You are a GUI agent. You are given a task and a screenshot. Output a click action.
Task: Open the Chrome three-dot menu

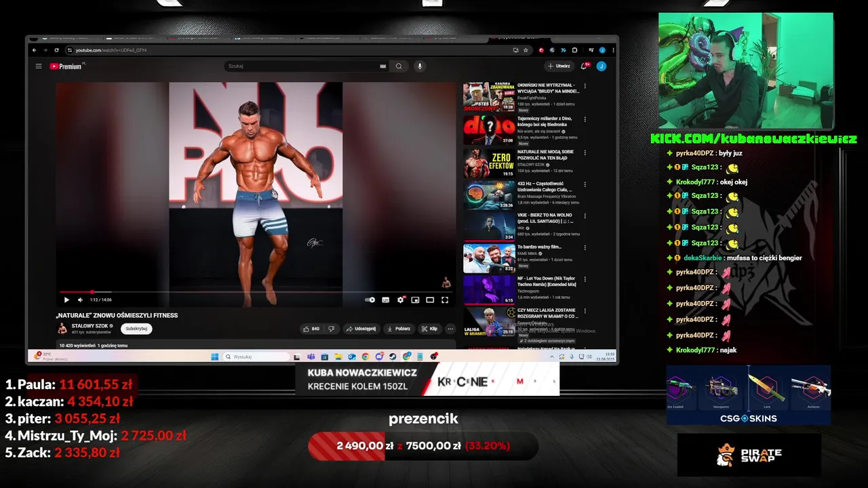coord(614,50)
